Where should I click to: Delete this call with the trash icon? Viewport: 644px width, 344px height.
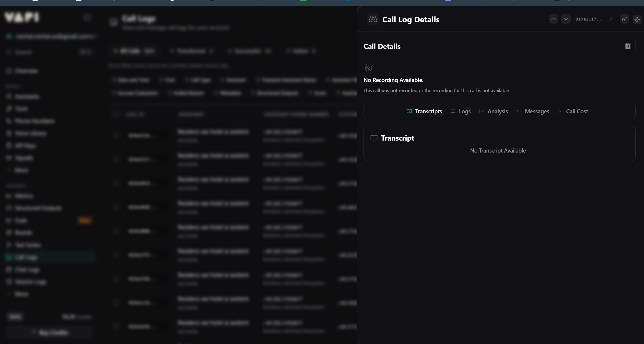pyautogui.click(x=628, y=46)
